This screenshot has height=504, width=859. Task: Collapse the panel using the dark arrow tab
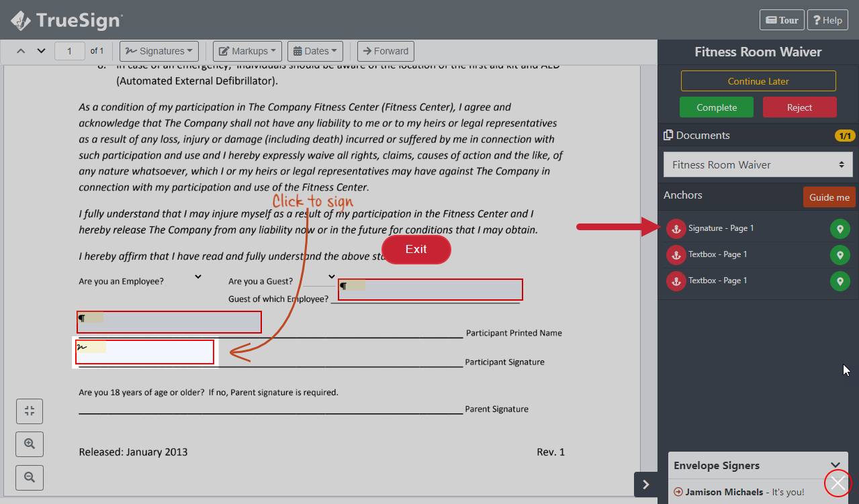pyautogui.click(x=645, y=484)
